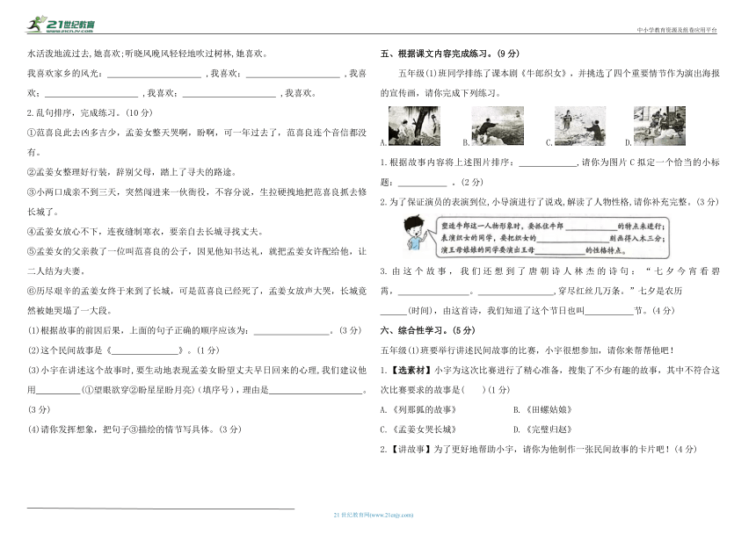Image resolution: width=756 pixels, height=534 pixels.
Task: Select picture B of the 牛郎织女 story
Action: coord(498,126)
